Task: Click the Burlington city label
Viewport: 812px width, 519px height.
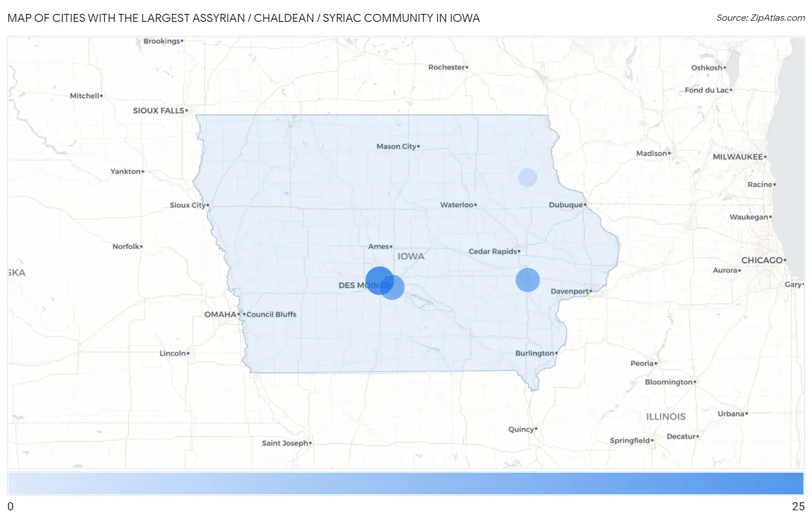Action: (535, 353)
